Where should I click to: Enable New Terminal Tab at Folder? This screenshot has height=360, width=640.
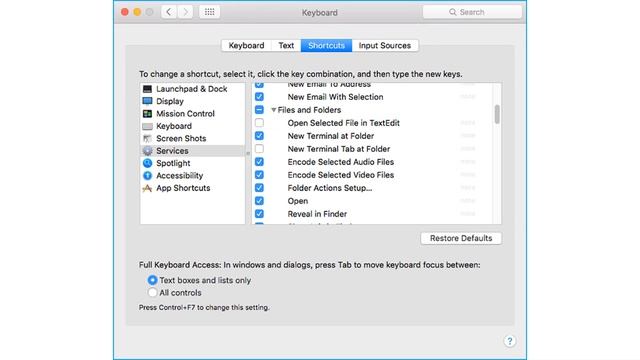pos(259,149)
